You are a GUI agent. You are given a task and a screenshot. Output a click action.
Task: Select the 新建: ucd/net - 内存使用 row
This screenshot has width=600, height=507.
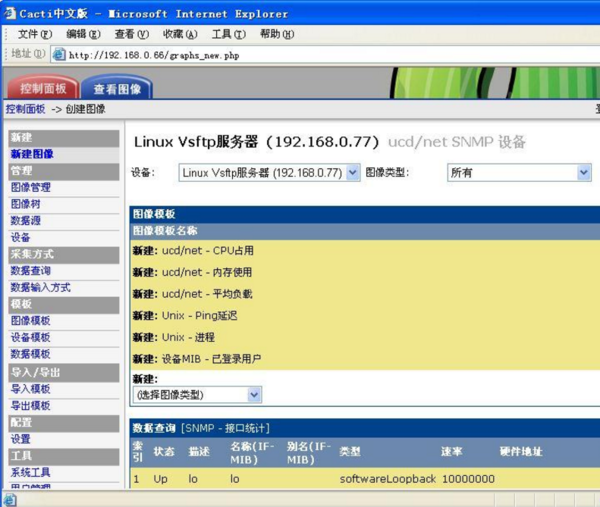tap(365, 272)
